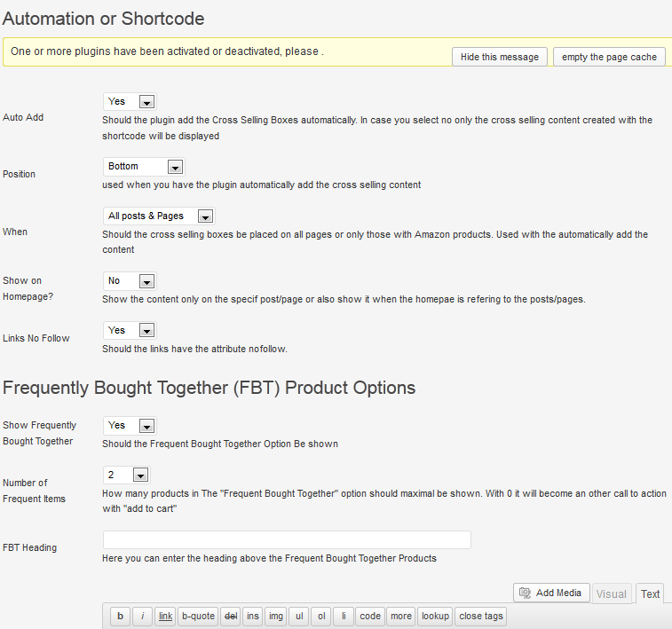Screen dimensions: 672x629
Task: Expand the All posts & Pages dropdown
Action: tap(159, 216)
